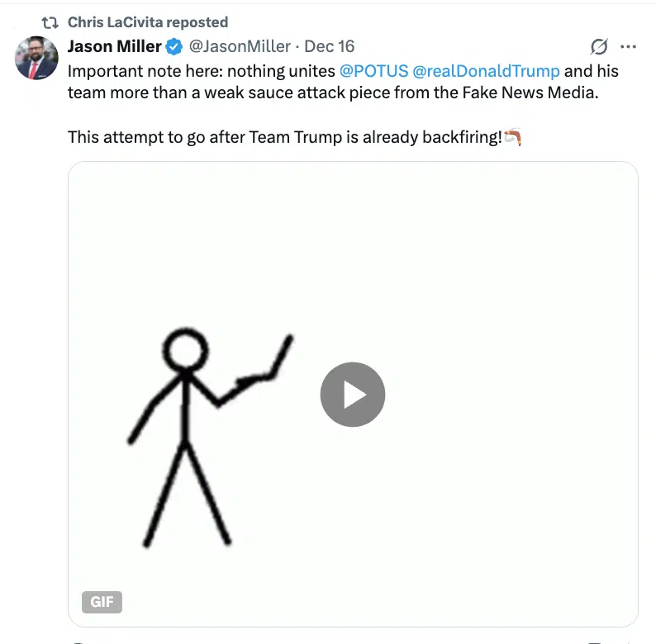Viewport: 656px width, 644px height.
Task: Click the GIF badge label
Action: pos(102,602)
